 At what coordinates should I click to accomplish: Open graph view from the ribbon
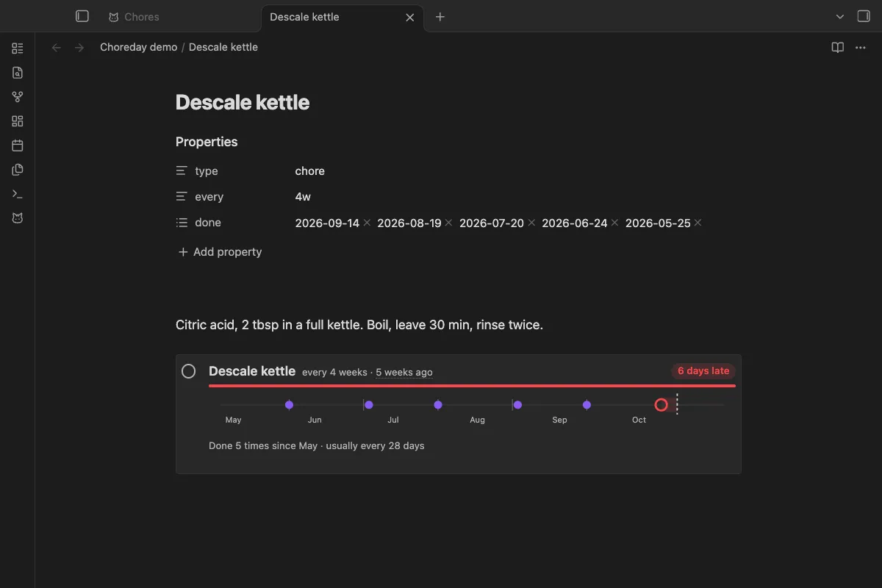[18, 97]
